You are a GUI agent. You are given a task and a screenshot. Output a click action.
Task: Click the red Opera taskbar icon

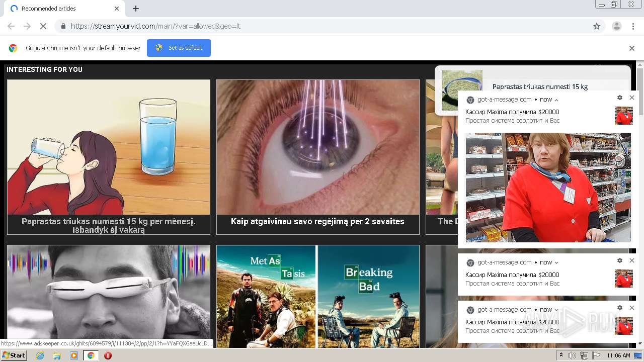108,355
